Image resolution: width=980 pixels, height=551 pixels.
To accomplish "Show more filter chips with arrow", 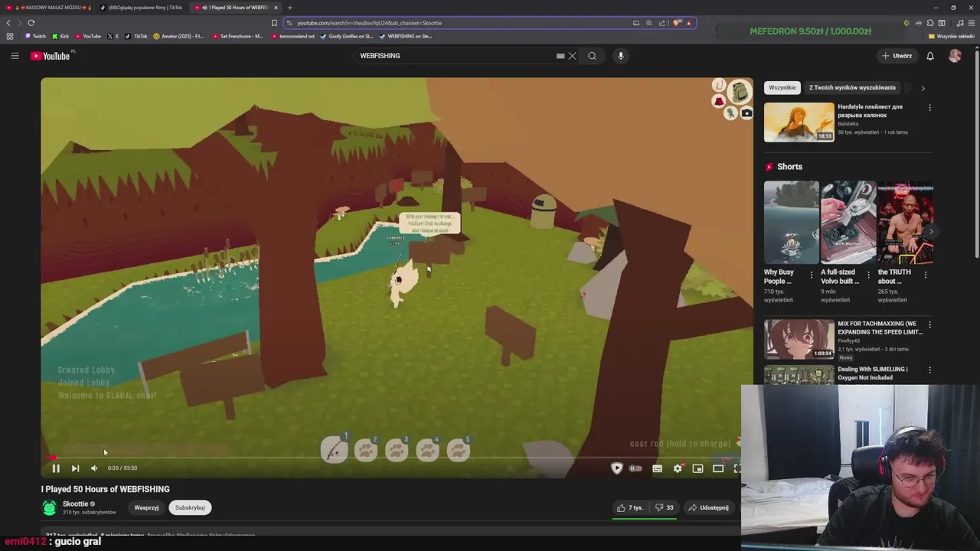I will [x=923, y=88].
